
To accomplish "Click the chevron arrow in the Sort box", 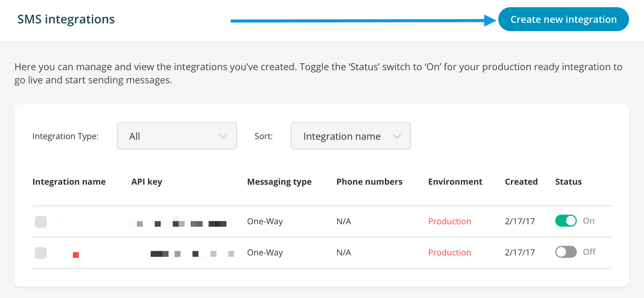I will [397, 136].
